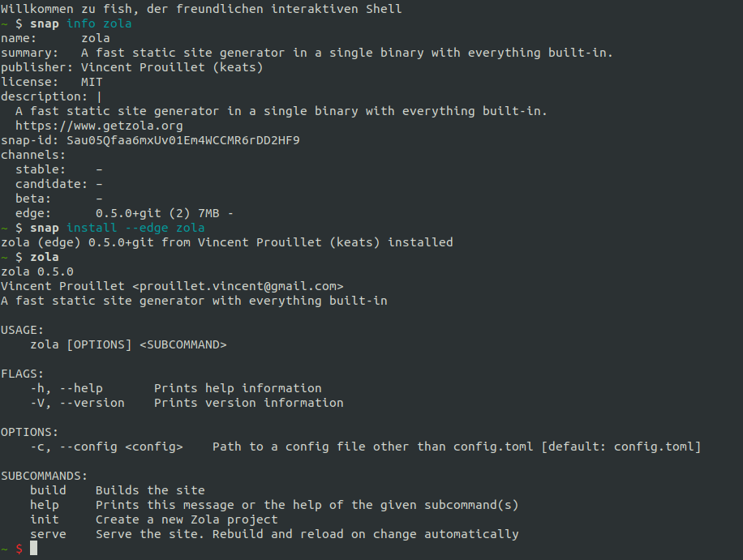743x560 pixels.
Task: Click the https://www.getzola.org URL
Action: 99,126
